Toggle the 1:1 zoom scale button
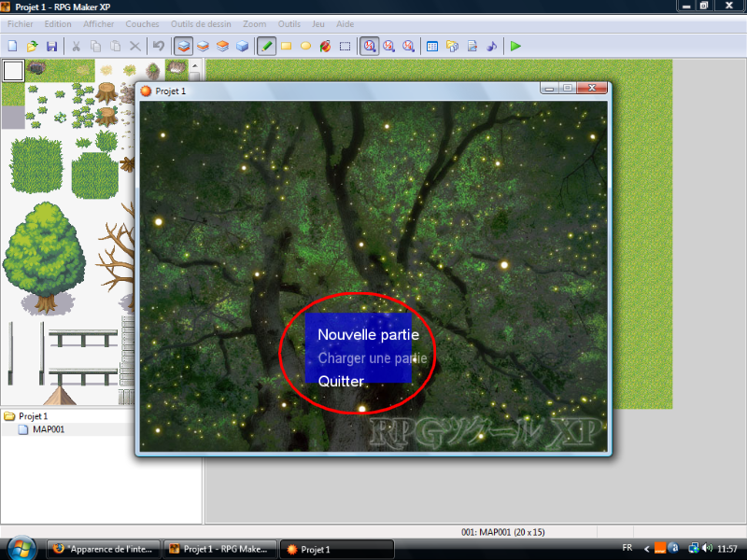Viewport: 747px width, 560px height. pos(370,45)
